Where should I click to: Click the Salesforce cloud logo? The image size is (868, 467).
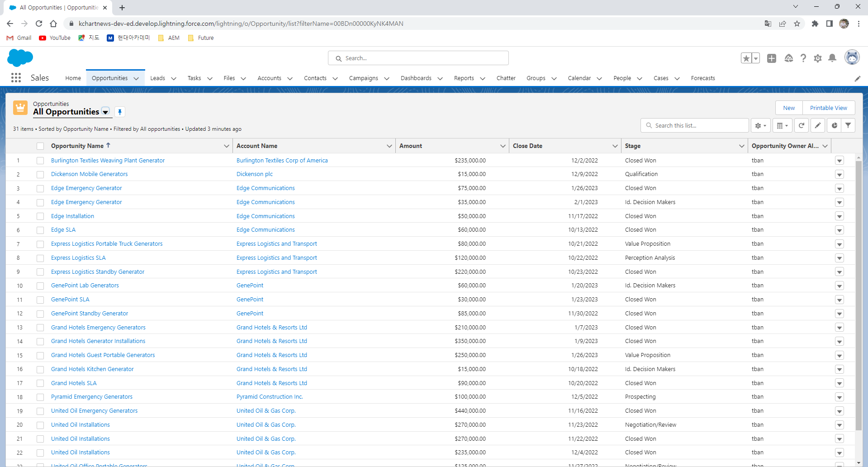click(x=20, y=58)
